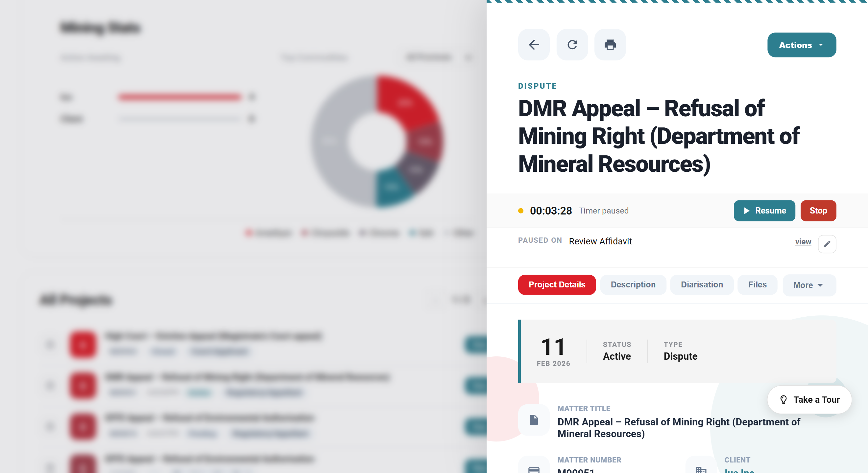This screenshot has width=868, height=473.
Task: Edit the paused-on task with pencil icon
Action: [x=827, y=244]
